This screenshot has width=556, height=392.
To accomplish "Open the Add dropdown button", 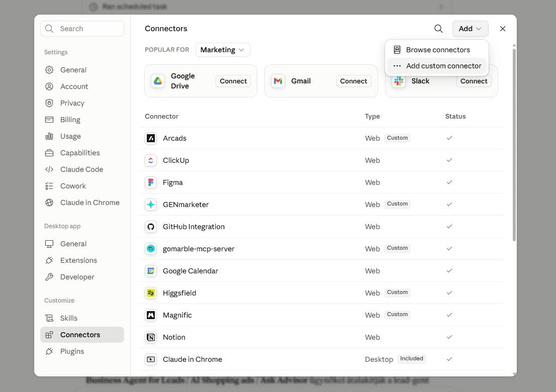I will (470, 29).
